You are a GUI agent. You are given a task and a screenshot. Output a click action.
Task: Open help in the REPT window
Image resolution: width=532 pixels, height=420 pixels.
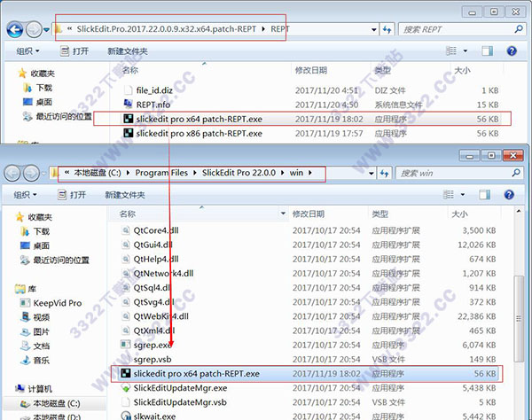[512, 51]
